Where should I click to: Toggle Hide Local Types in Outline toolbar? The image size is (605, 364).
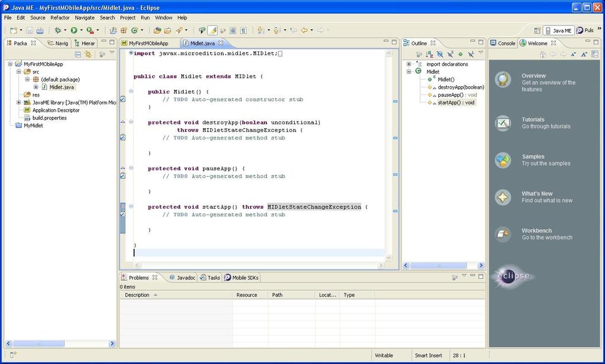(x=471, y=54)
